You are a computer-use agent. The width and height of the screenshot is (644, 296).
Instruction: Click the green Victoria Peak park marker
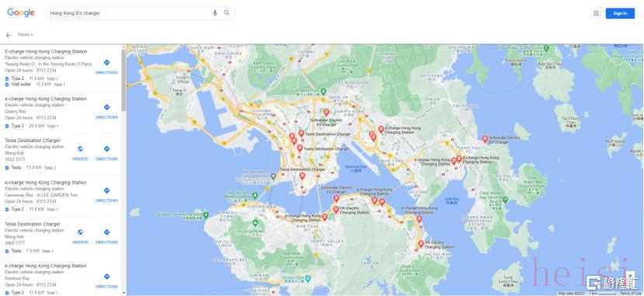click(255, 223)
